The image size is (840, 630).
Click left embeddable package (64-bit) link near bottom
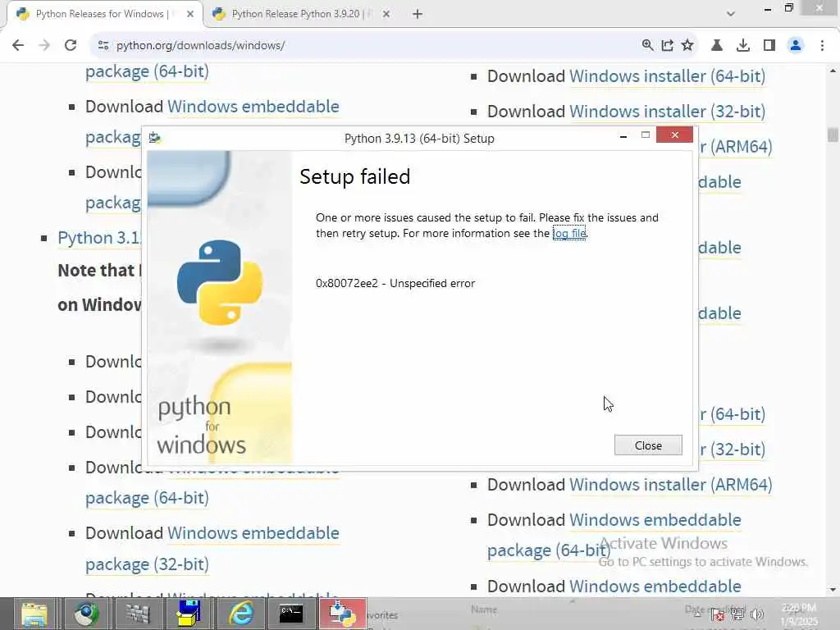147,498
